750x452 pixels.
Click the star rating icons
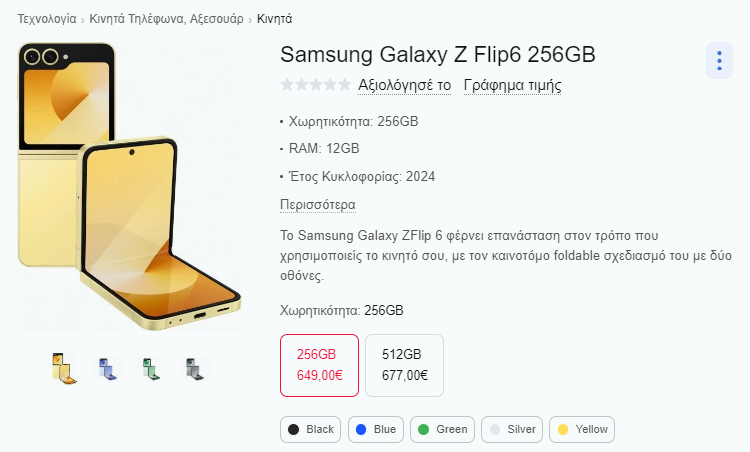pos(316,85)
